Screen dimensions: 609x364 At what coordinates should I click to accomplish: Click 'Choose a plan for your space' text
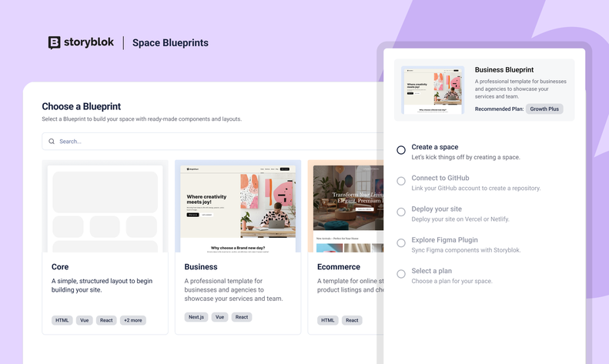[452, 281]
